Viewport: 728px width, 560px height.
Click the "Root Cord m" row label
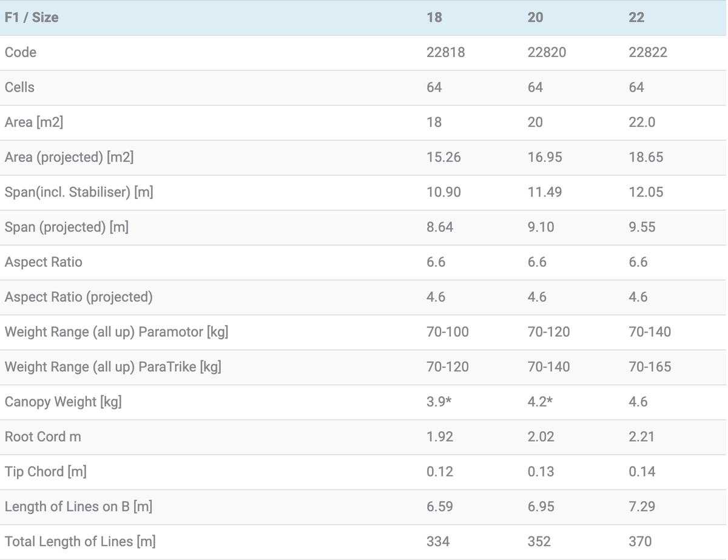point(42,437)
